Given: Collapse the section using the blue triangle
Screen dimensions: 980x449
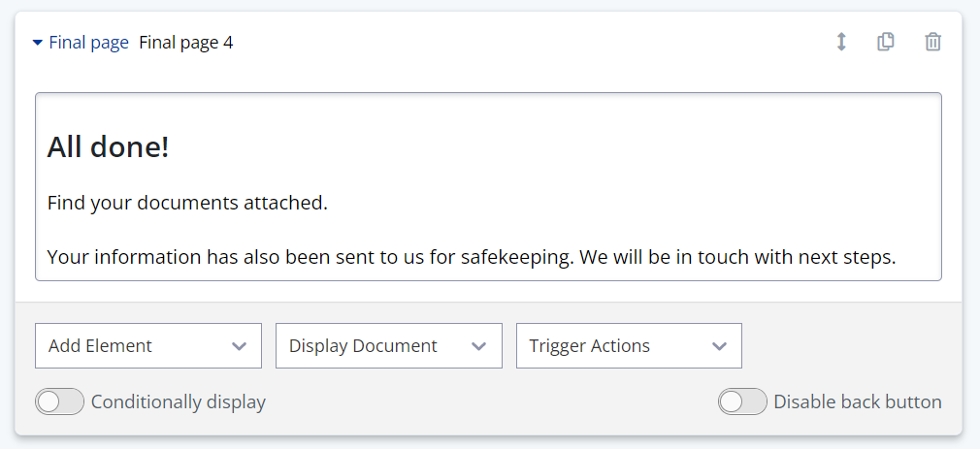Looking at the screenshot, I should (38, 43).
